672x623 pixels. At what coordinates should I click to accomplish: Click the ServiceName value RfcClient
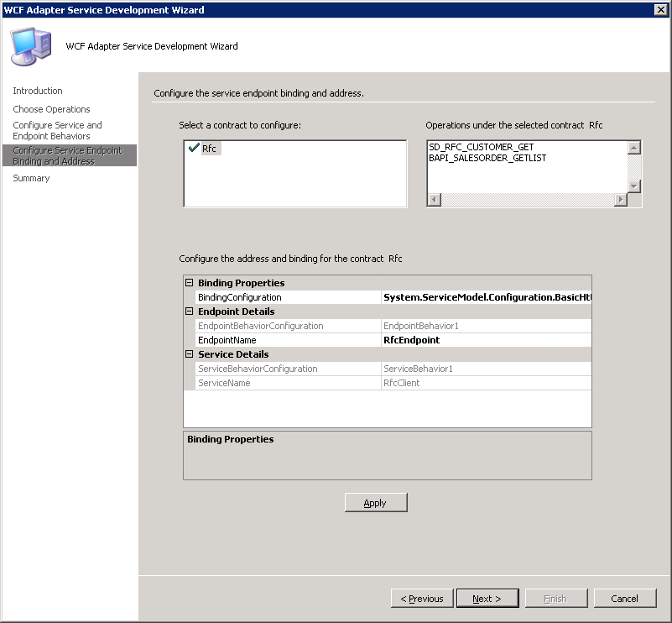(487, 383)
